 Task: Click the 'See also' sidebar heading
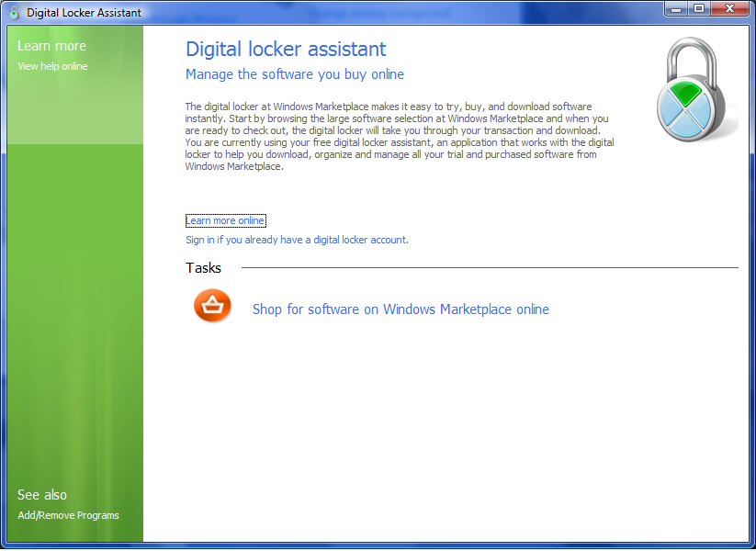(42, 495)
